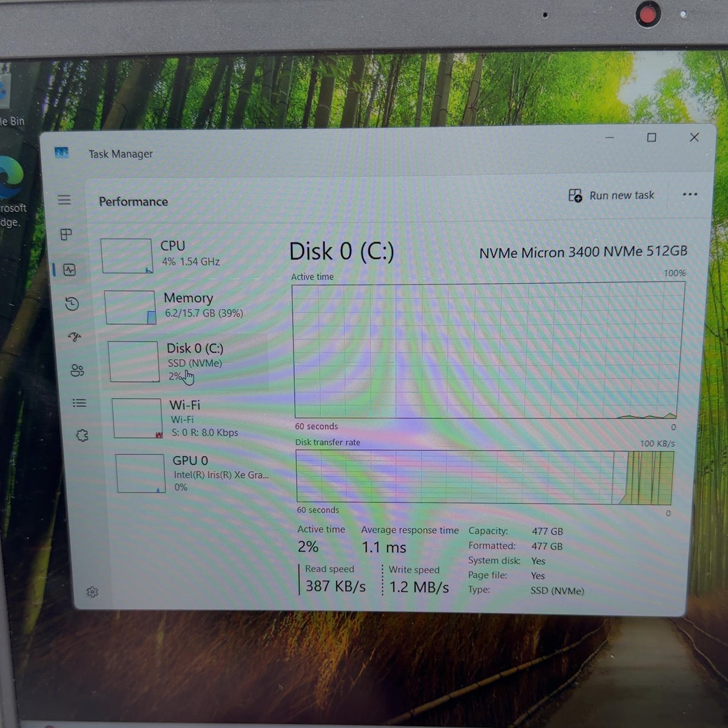This screenshot has height=728, width=728.
Task: Click the 1.1 ms average response time
Action: [384, 547]
